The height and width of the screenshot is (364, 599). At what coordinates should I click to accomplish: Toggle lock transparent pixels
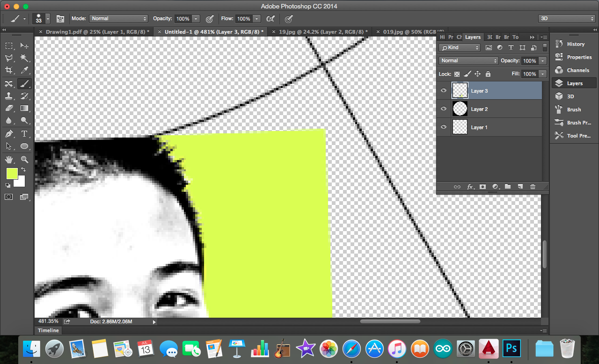point(457,74)
